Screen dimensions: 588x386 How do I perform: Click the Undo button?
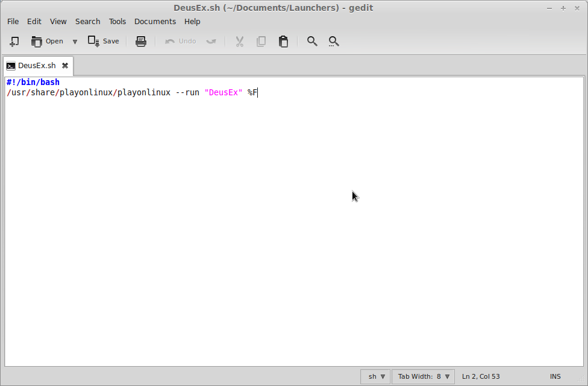180,41
